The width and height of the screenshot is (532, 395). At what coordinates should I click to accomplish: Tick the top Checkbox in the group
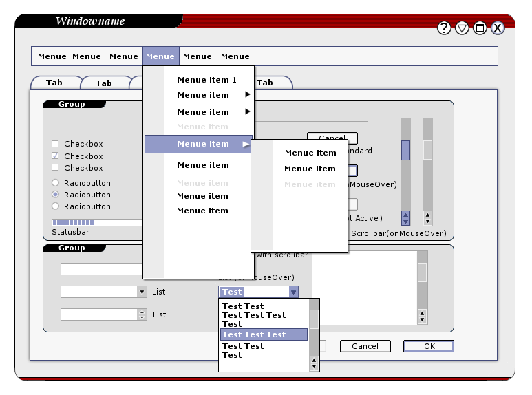55,144
